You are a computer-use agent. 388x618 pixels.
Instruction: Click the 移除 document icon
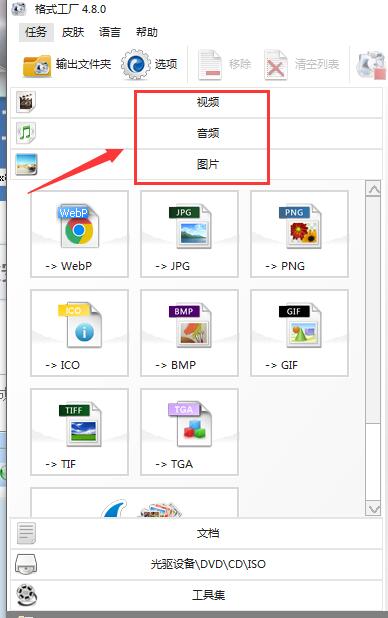[210, 65]
